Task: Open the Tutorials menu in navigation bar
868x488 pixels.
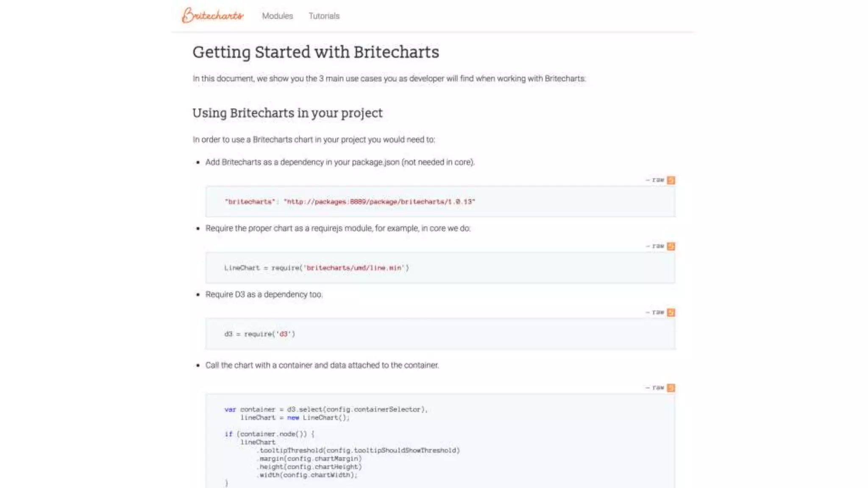Action: tap(324, 16)
